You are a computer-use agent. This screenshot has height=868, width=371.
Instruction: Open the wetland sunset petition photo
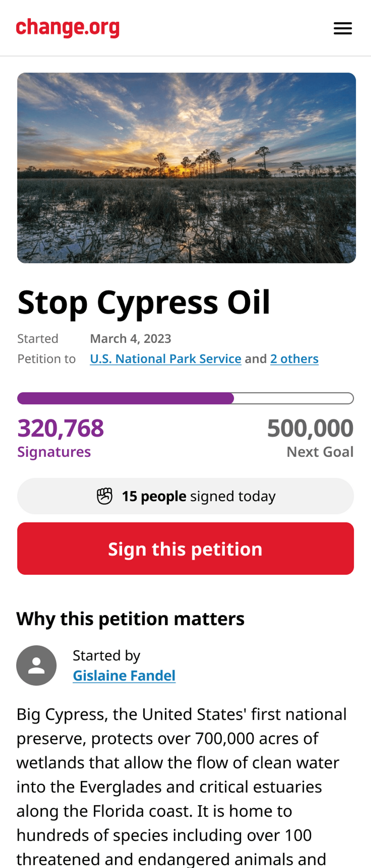click(186, 168)
